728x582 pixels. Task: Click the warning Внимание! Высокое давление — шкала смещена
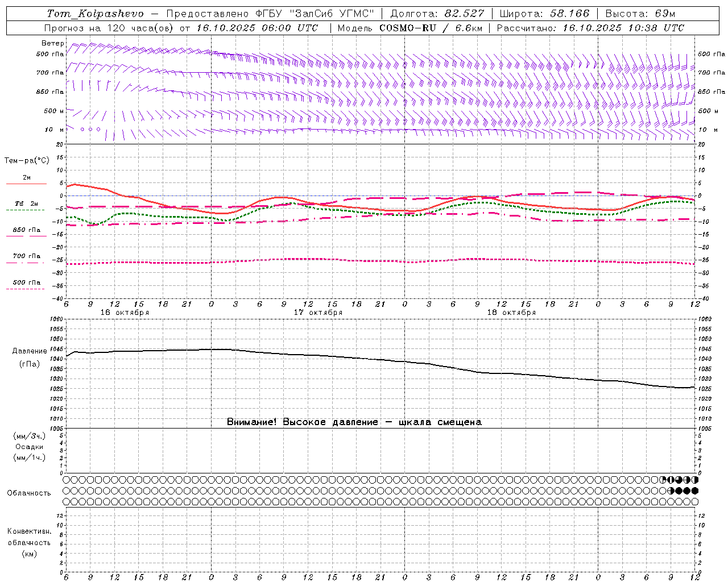(354, 422)
